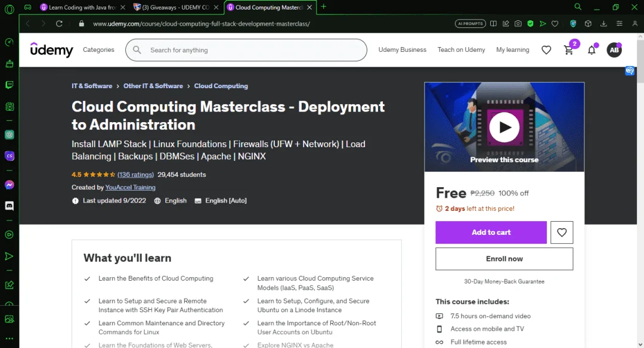Open Udemy Business link
Viewport: 644px width, 348px height.
point(402,49)
